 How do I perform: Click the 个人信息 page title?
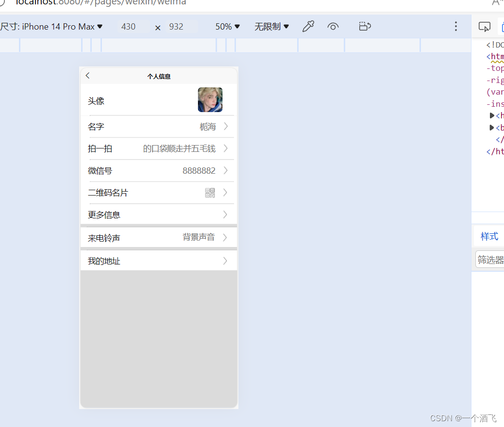click(159, 77)
